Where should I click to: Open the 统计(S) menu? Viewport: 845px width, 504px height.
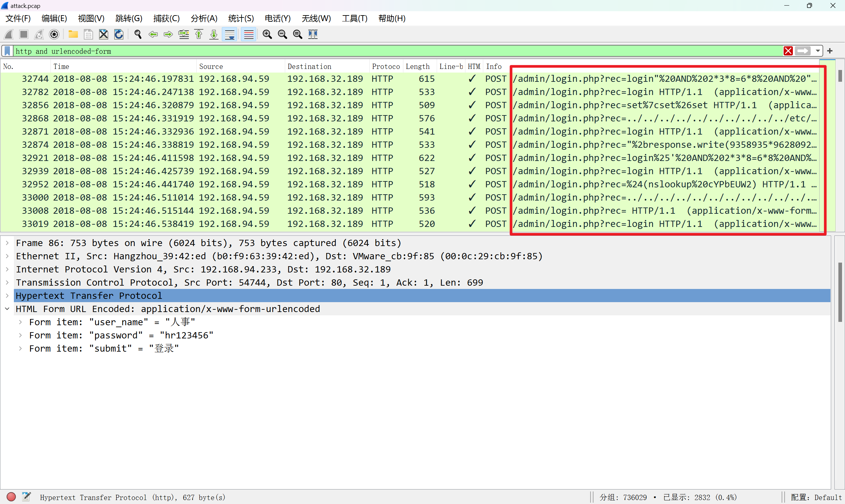[x=241, y=18]
